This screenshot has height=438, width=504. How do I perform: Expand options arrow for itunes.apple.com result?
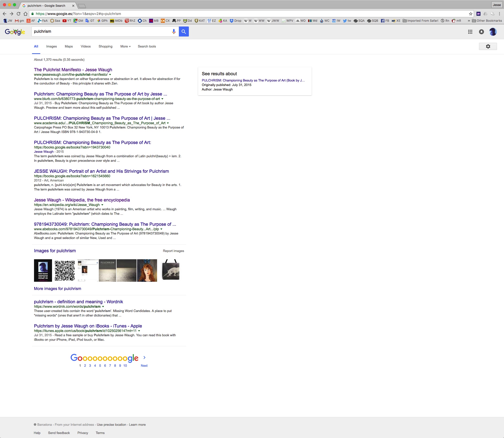(x=139, y=331)
